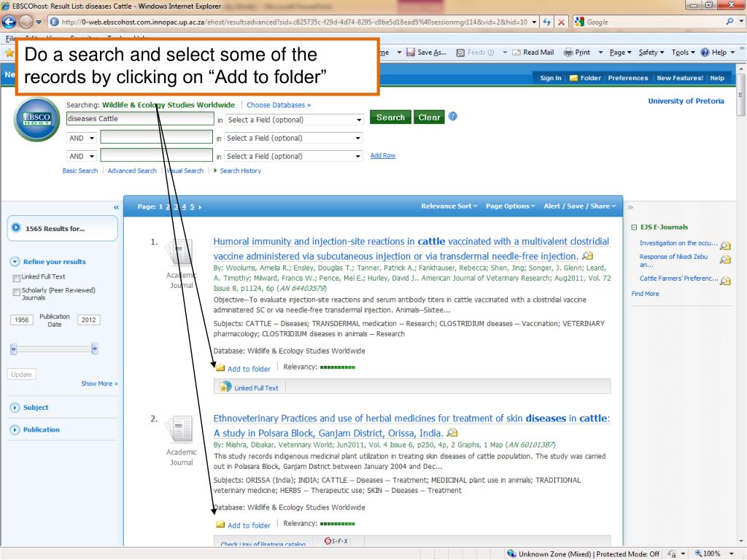Click preview icon next to Investigation on the occu...
The height and width of the screenshot is (560, 747).
[725, 245]
